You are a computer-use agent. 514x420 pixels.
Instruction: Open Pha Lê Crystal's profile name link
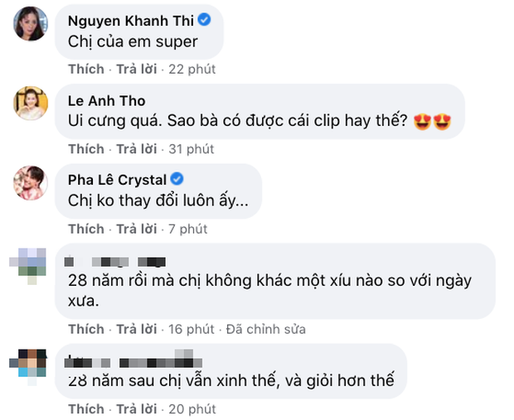tap(116, 180)
